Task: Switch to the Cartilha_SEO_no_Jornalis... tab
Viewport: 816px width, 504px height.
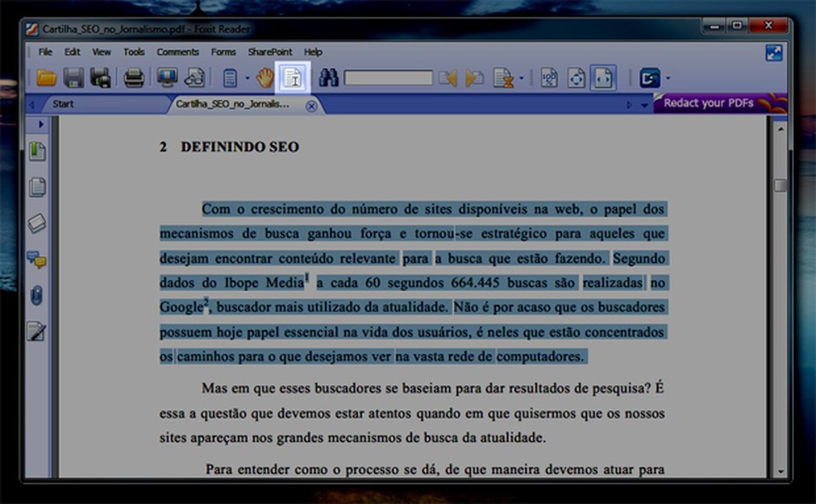Action: pyautogui.click(x=232, y=104)
